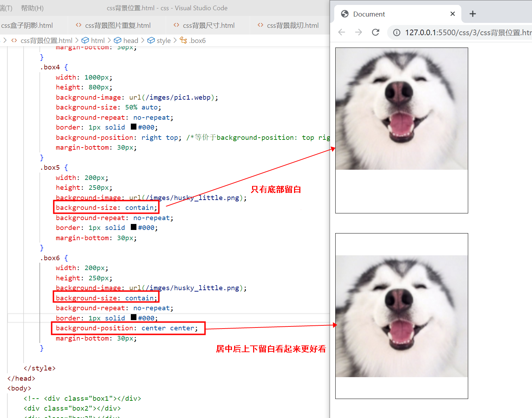Switch to the css盒子阴影.html editor tab
The image size is (532, 418).
(x=27, y=25)
